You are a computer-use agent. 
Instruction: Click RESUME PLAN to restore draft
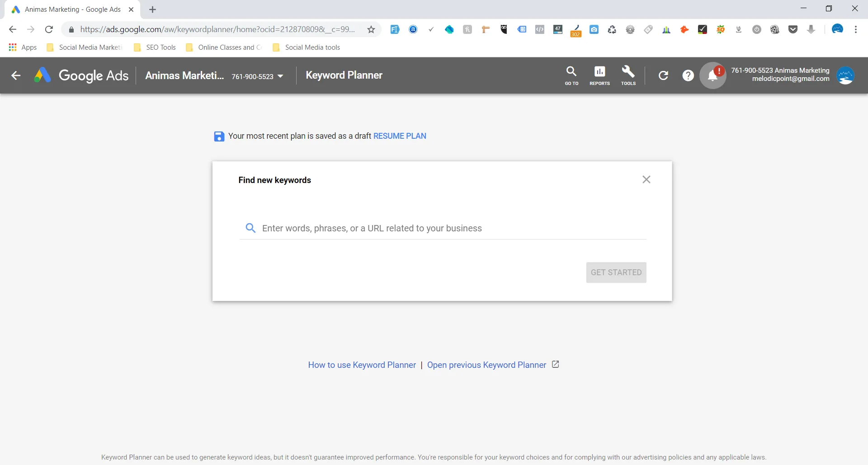(400, 136)
